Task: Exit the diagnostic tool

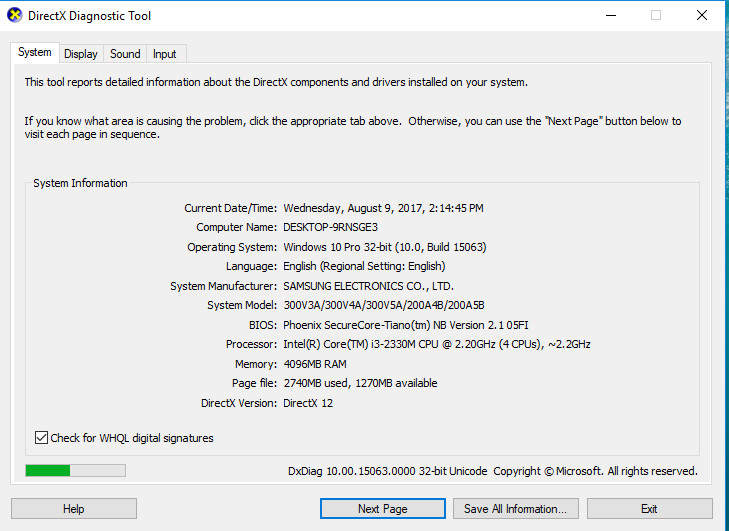Action: 649,509
